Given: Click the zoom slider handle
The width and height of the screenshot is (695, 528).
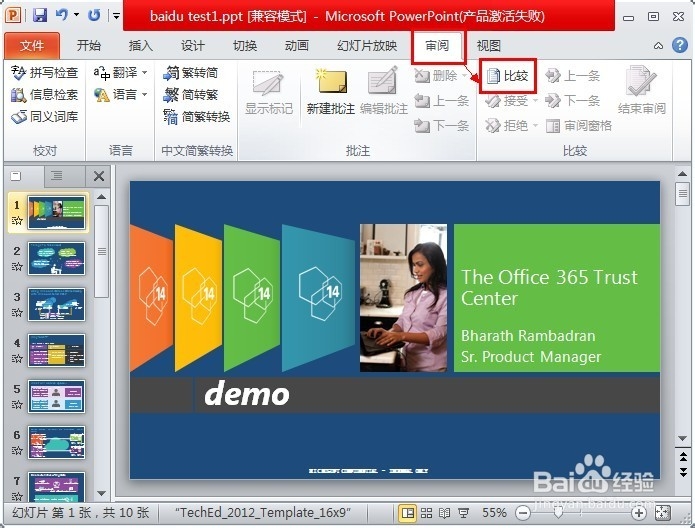Looking at the screenshot, I should coord(558,513).
